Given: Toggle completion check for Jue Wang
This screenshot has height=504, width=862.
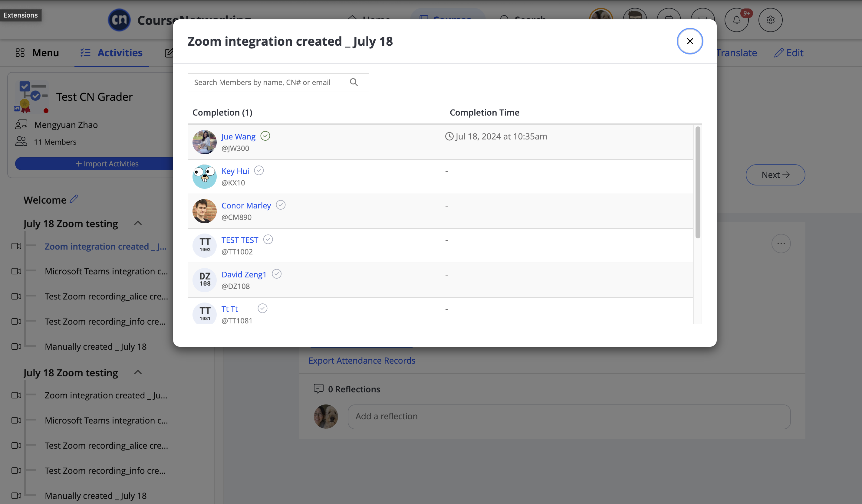Looking at the screenshot, I should [x=265, y=136].
